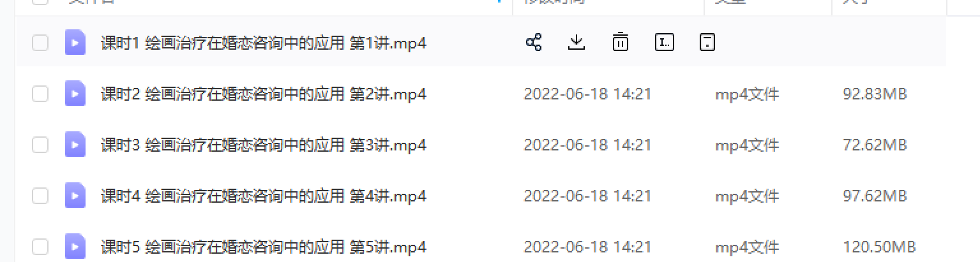Rename 第1讲.mp4 using the rename icon
This screenshot has width=980, height=262.
pyautogui.click(x=665, y=43)
